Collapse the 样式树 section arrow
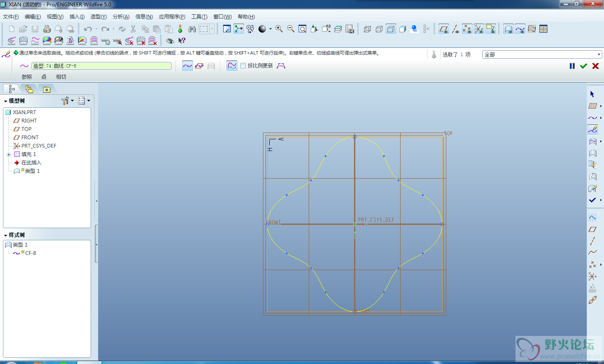 (5, 235)
